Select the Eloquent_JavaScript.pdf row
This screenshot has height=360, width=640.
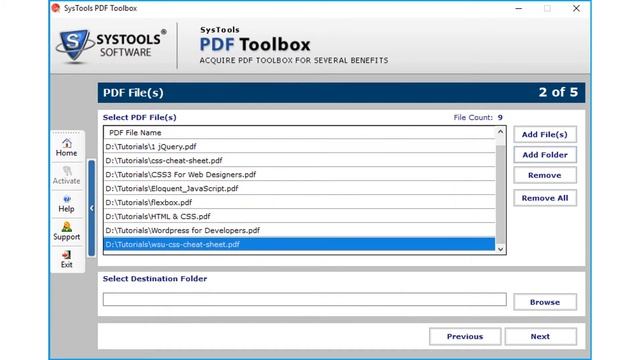[x=300, y=188]
